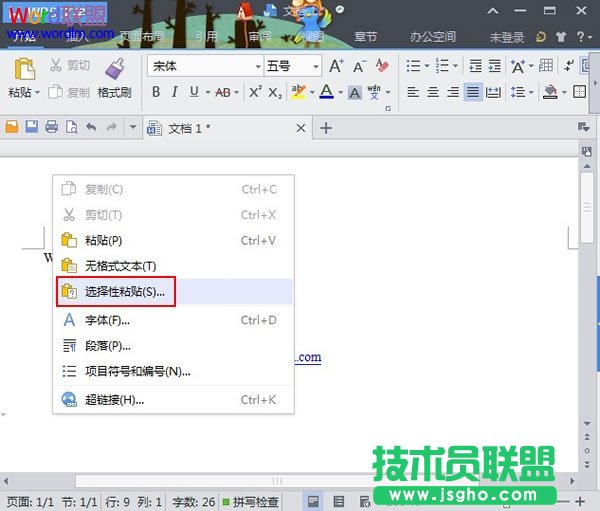Increase paragraph indent
Viewport: 600px width, 511px height.
(494, 66)
